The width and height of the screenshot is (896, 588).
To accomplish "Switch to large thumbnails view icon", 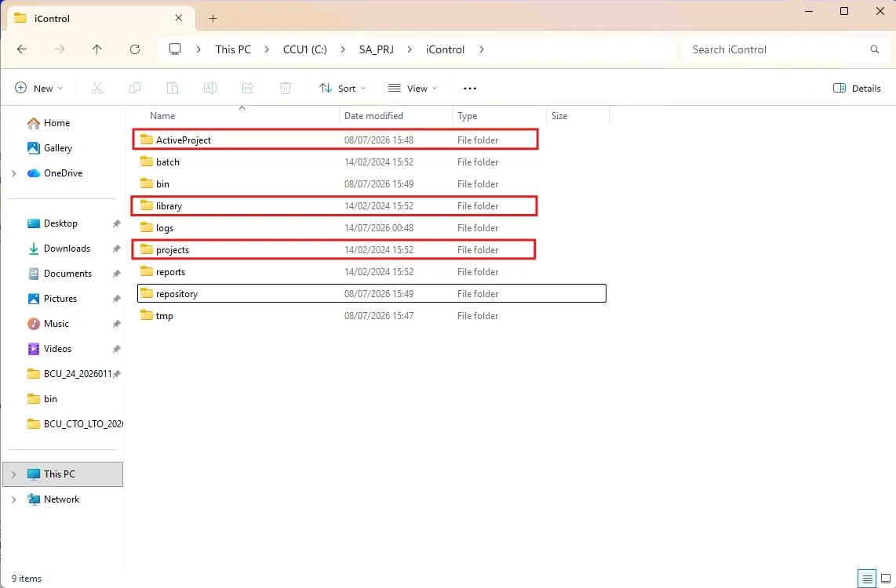I will (886, 579).
